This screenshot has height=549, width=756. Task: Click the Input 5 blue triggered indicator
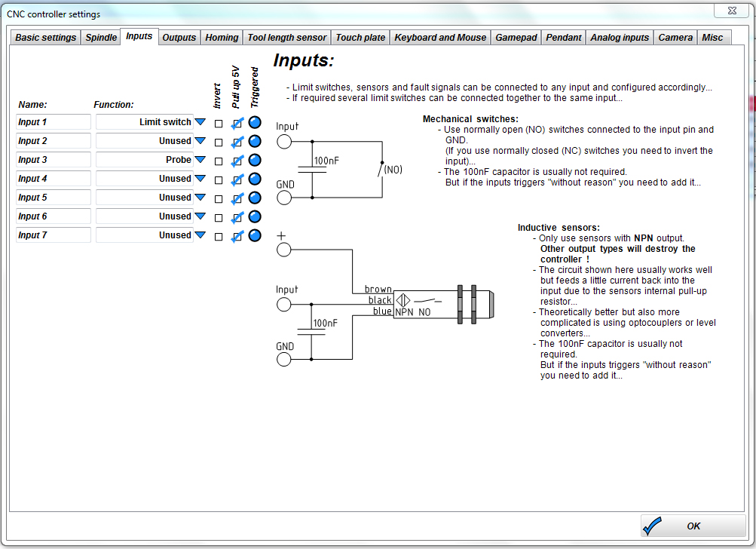point(255,198)
